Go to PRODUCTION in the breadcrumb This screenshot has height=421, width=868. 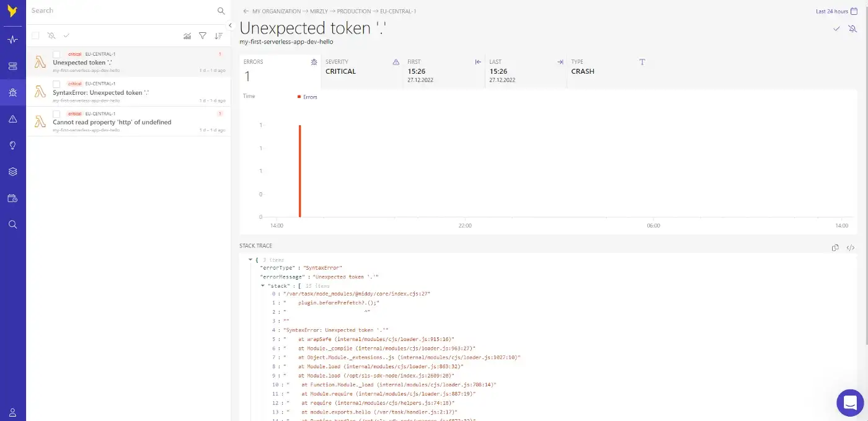point(353,11)
